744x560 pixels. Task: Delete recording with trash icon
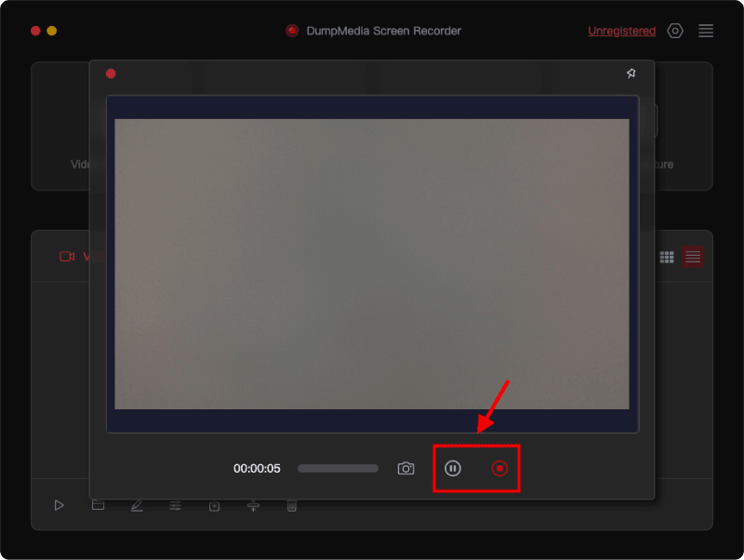click(x=292, y=506)
